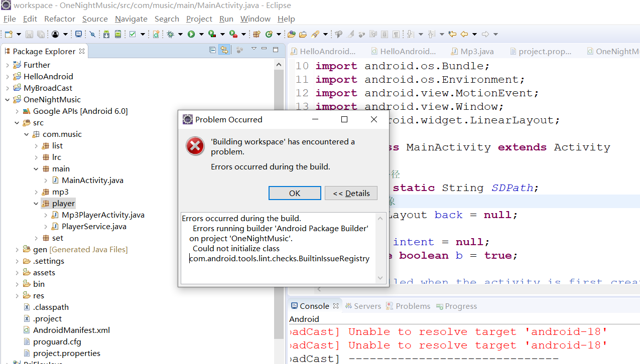Click the Search flashlight toolbar icon
Image resolution: width=640 pixels, height=364 pixels.
tap(315, 34)
